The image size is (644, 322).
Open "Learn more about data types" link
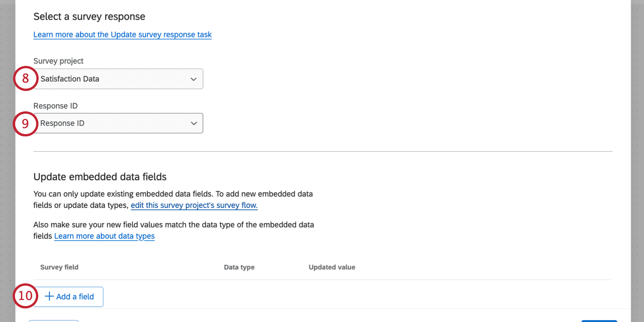coord(104,236)
